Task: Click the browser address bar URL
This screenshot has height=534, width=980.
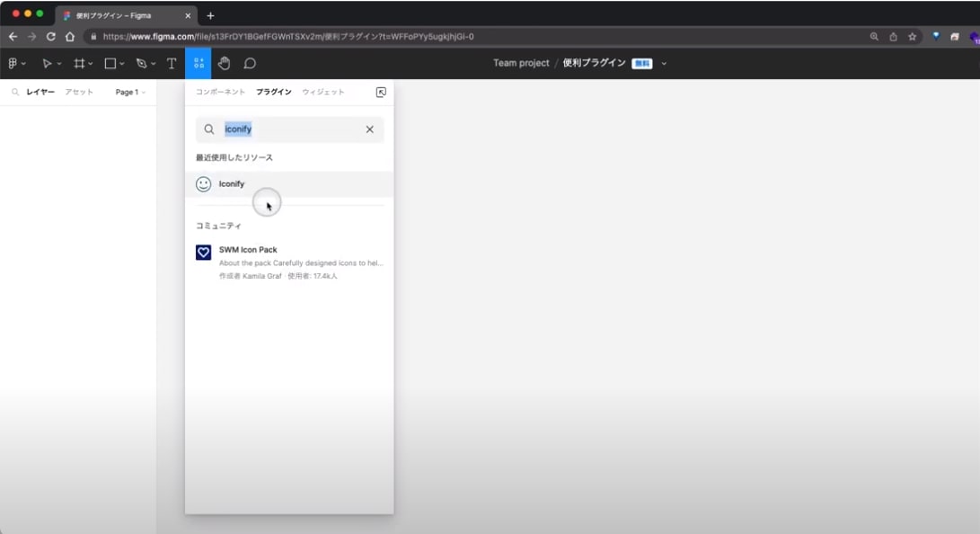Action: 288,36
